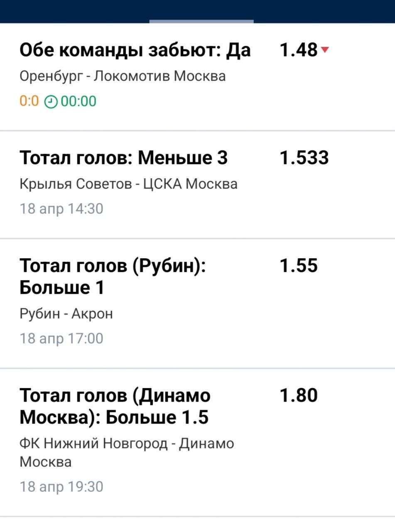Click the date 18 апр 19:30
This screenshot has height=532, width=395.
(61, 486)
